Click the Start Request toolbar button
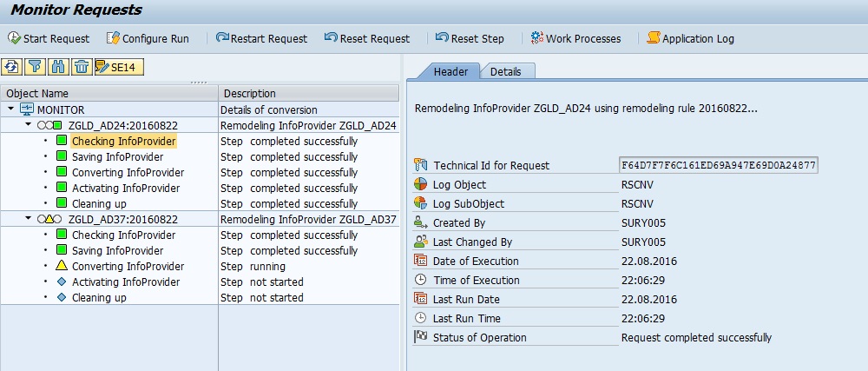The image size is (868, 371). point(49,38)
